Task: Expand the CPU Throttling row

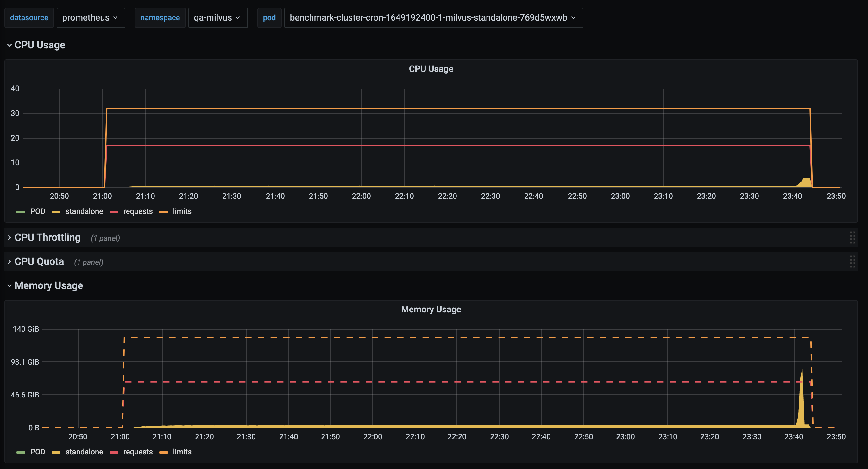Action: pos(47,238)
